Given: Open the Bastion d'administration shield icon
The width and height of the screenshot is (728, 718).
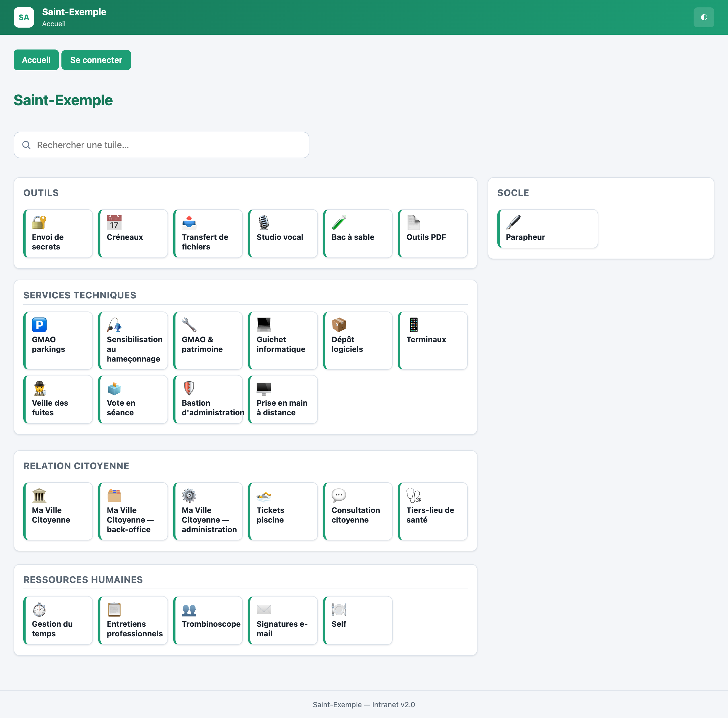Looking at the screenshot, I should pyautogui.click(x=189, y=388).
